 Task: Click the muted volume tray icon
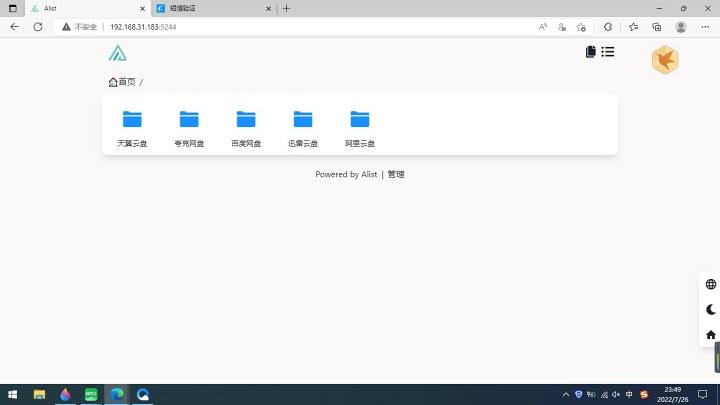pos(616,394)
